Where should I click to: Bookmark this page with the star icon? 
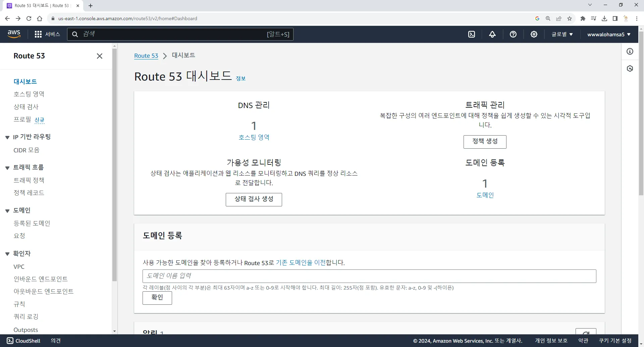pyautogui.click(x=570, y=18)
